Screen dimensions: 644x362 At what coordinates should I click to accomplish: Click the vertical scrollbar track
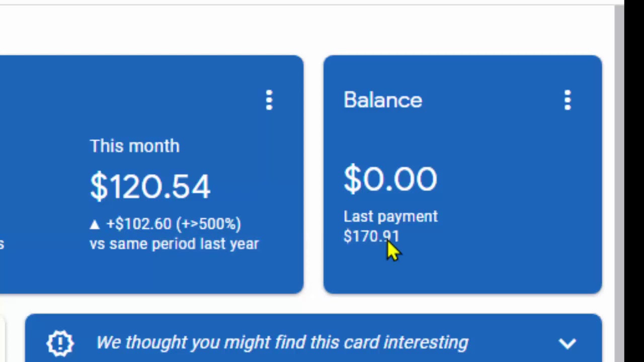[x=619, y=181]
